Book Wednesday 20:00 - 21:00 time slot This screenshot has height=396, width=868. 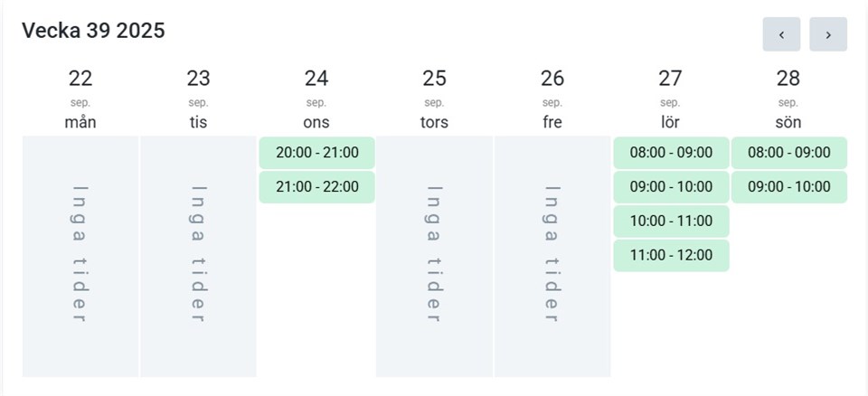316,153
